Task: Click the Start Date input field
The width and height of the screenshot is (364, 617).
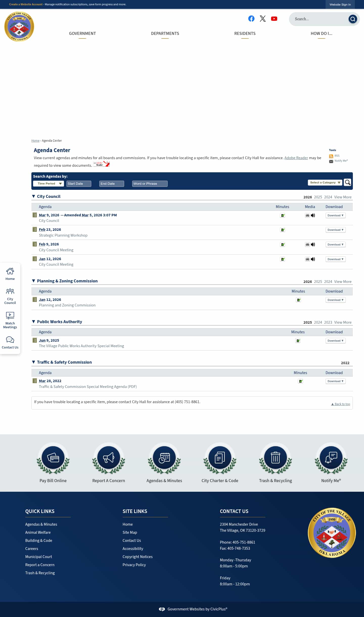Action: [x=79, y=184]
